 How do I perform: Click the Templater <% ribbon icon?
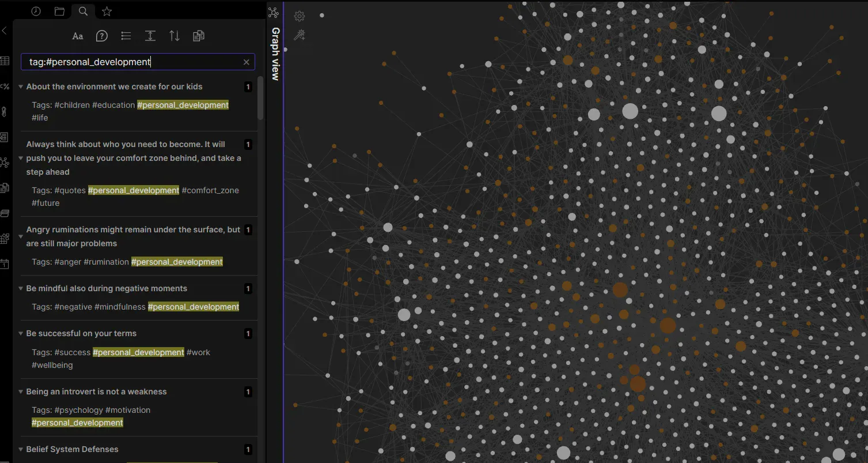[x=4, y=86]
